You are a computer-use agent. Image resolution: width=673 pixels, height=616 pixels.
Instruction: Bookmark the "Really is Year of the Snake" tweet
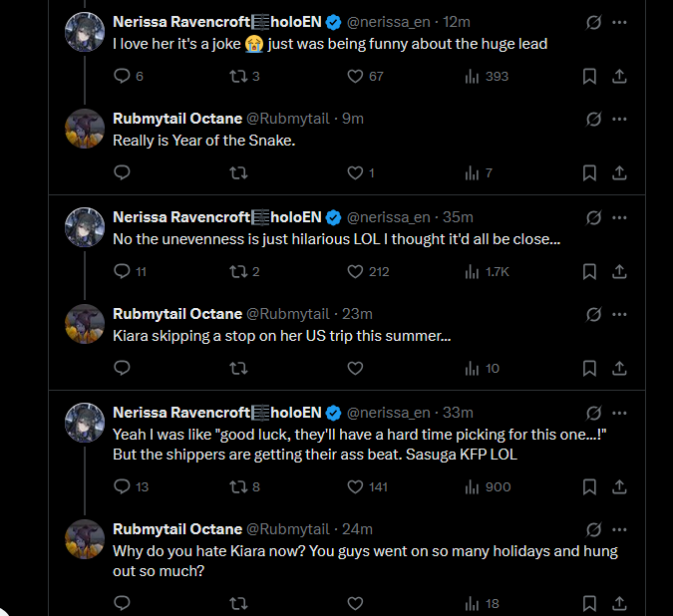pos(589,173)
